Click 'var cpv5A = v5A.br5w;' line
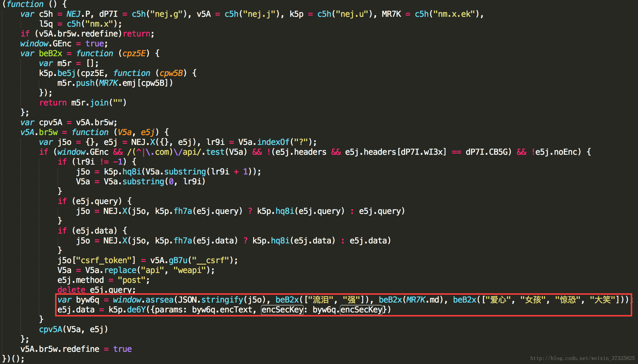 (x=69, y=123)
